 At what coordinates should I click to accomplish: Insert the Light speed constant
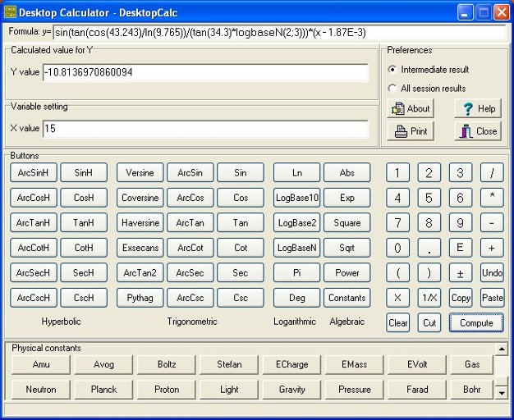[229, 390]
